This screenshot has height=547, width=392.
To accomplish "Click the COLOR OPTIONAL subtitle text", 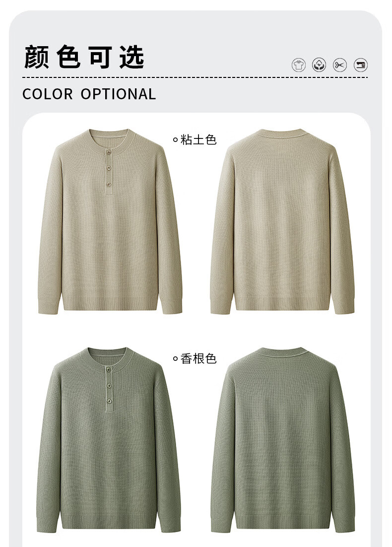I will (89, 94).
